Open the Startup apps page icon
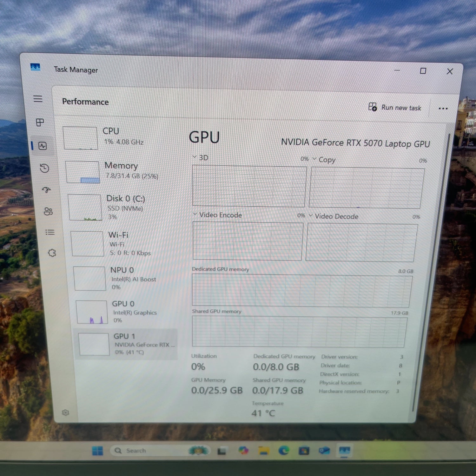Image resolution: width=476 pixels, height=476 pixels. point(47,190)
